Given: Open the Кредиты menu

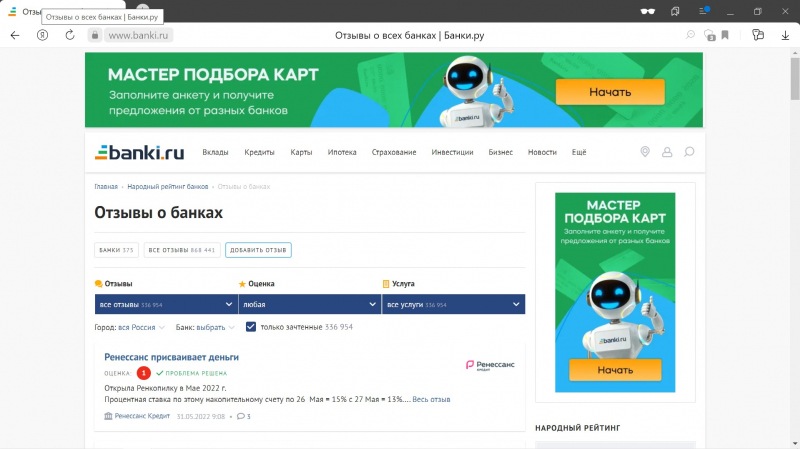Looking at the screenshot, I should click(x=259, y=152).
